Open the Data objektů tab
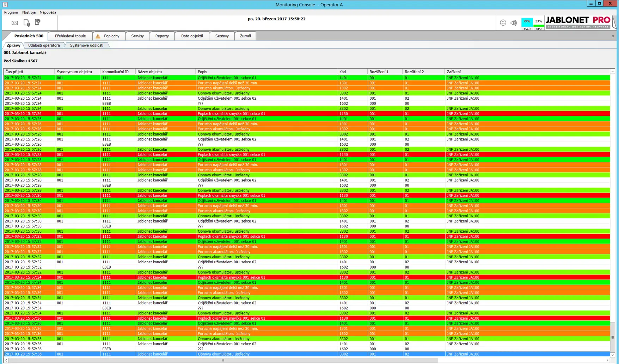Screen dimensions: 619x364 192,36
